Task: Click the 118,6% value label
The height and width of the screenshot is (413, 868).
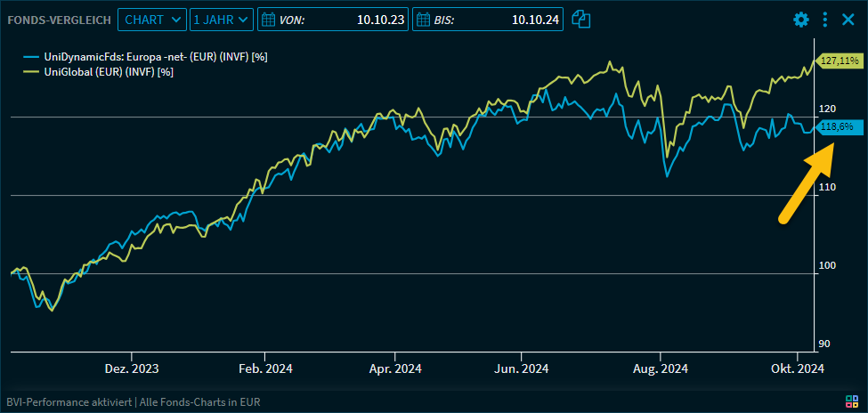Action: (x=837, y=127)
